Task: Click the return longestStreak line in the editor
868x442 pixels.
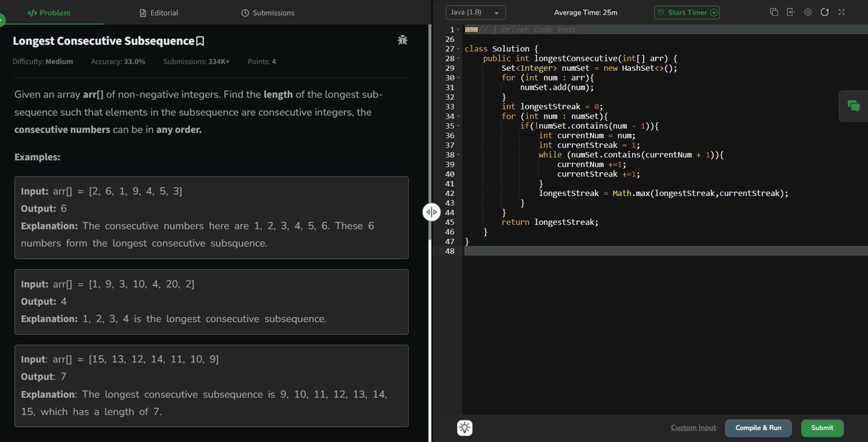Action: point(550,222)
